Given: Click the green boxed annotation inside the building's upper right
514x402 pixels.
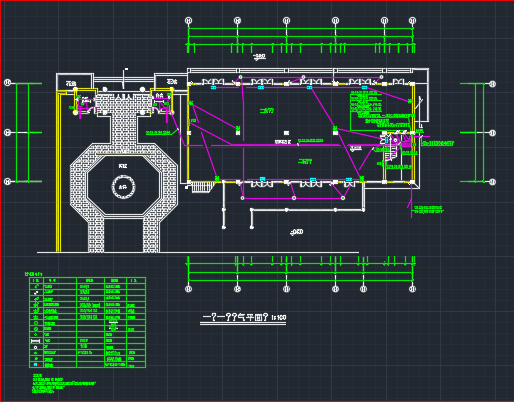Looking at the screenshot, I should 380,110.
